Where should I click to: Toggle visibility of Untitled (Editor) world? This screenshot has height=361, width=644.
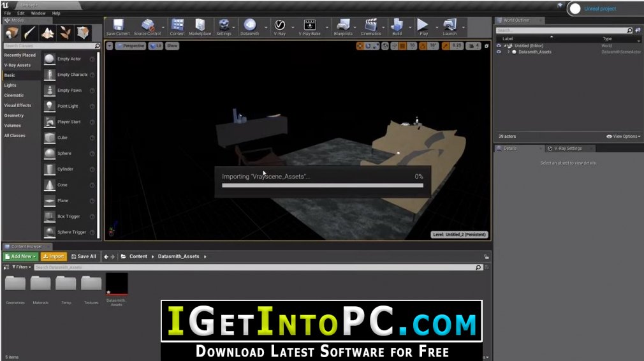[x=499, y=45]
